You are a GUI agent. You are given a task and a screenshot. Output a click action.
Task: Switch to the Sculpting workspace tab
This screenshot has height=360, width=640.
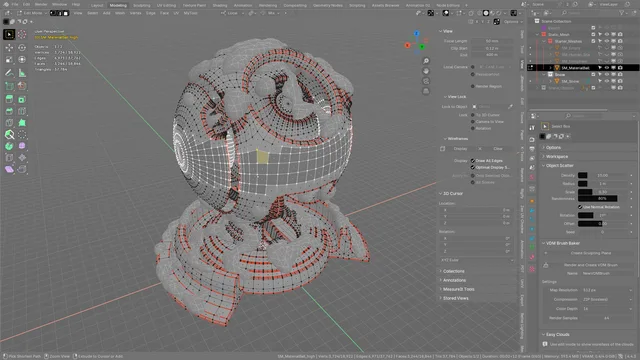tap(142, 5)
